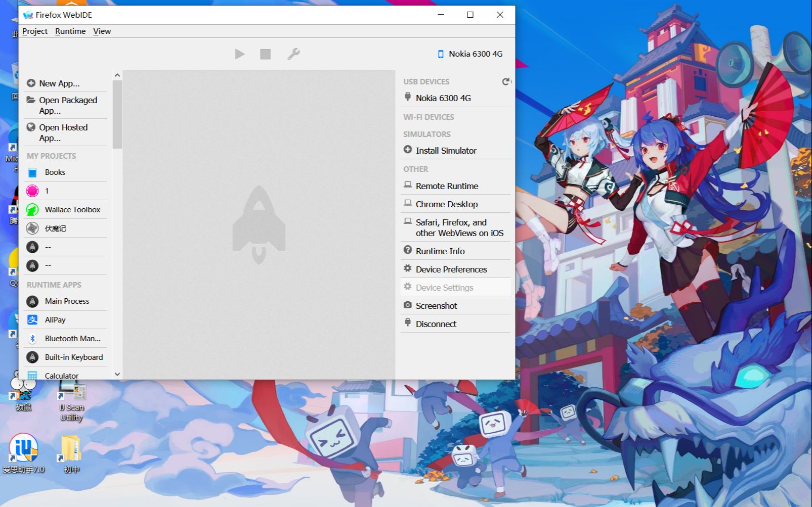Select Nokia 6300 4G under USB devices
The image size is (812, 507).
(x=455, y=98)
